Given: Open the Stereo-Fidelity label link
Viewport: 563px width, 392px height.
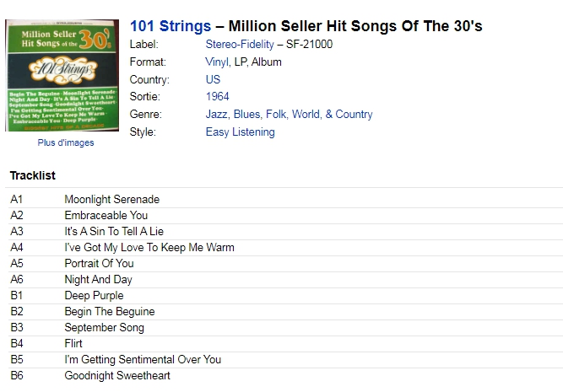Looking at the screenshot, I should point(240,44).
